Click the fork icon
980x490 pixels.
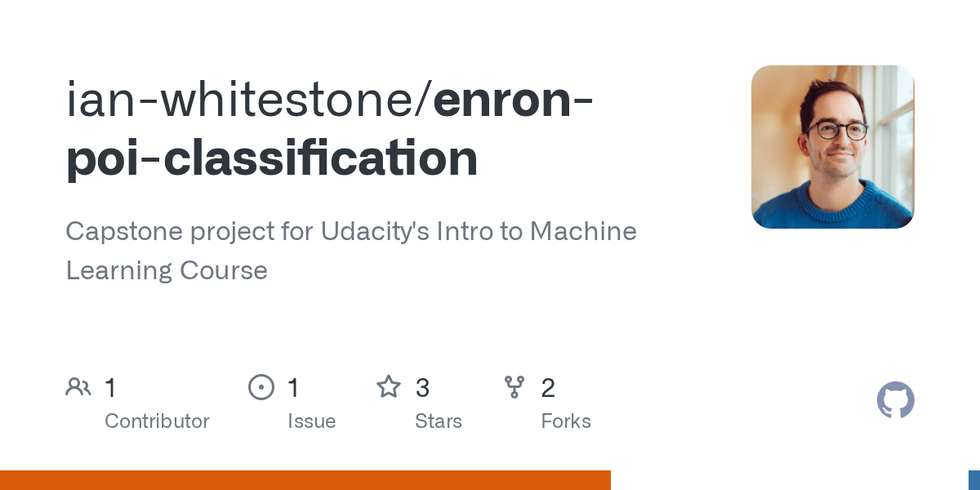514,387
